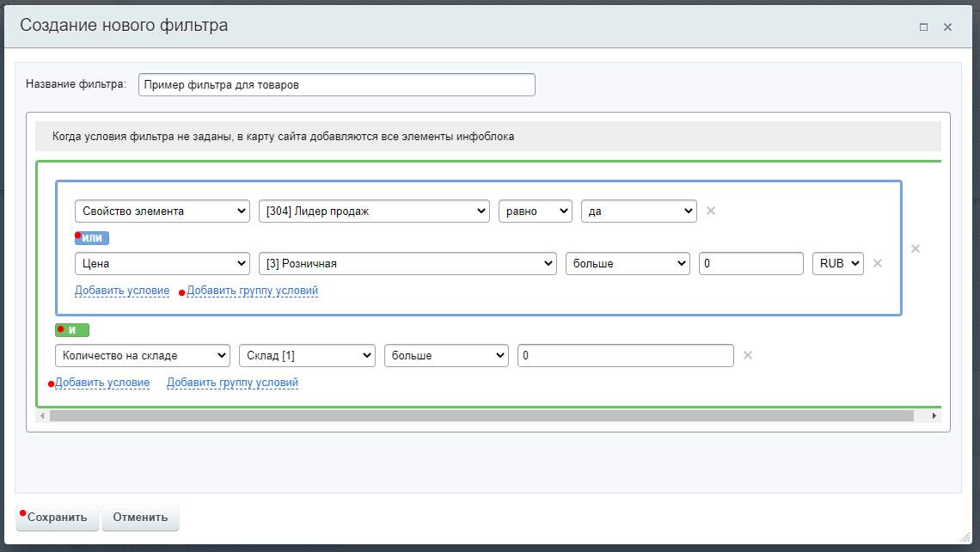
Task: Delete the Цена condition row
Action: click(x=878, y=264)
